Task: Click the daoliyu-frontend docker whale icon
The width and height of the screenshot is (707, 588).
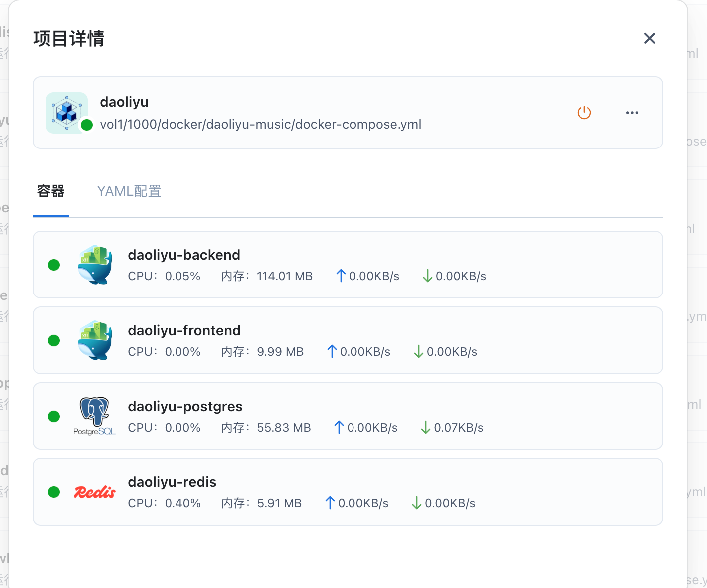Action: [x=95, y=340]
